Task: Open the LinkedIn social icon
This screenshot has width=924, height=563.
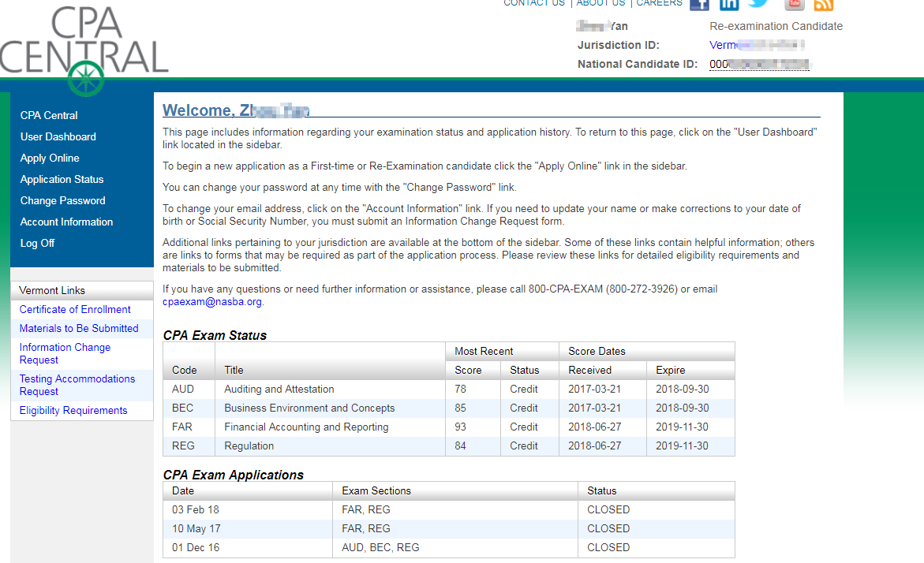Action: coord(729,4)
